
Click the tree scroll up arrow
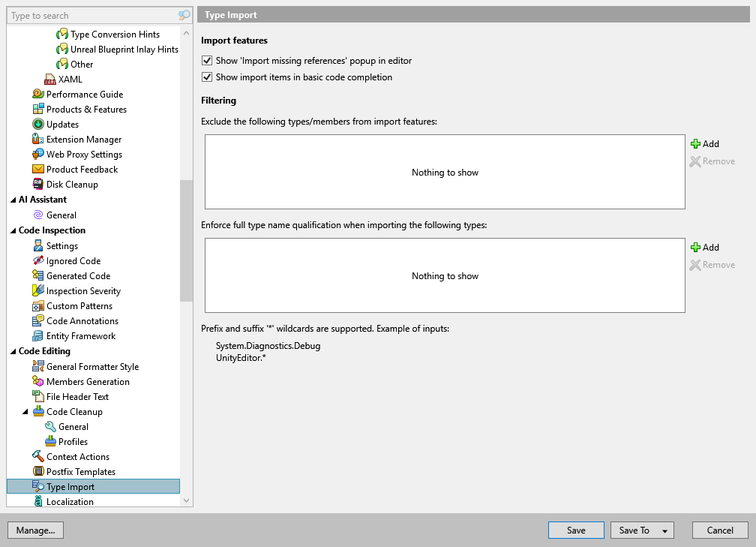tap(186, 33)
